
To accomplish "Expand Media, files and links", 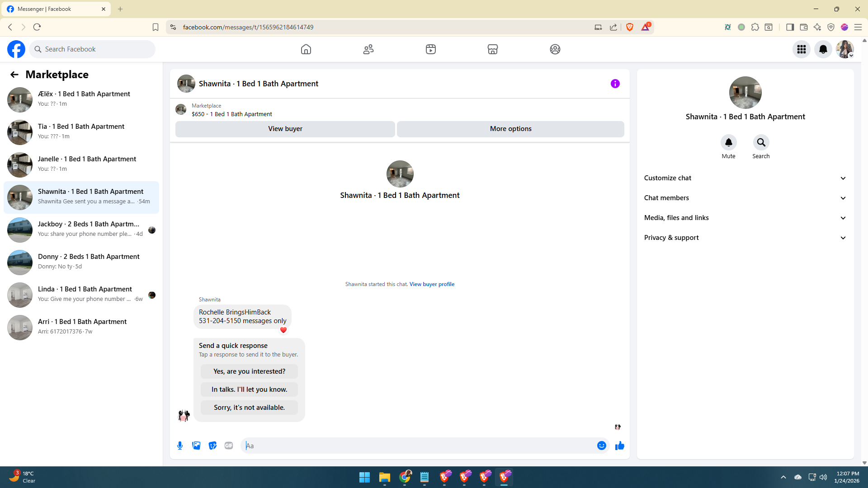I will [745, 218].
